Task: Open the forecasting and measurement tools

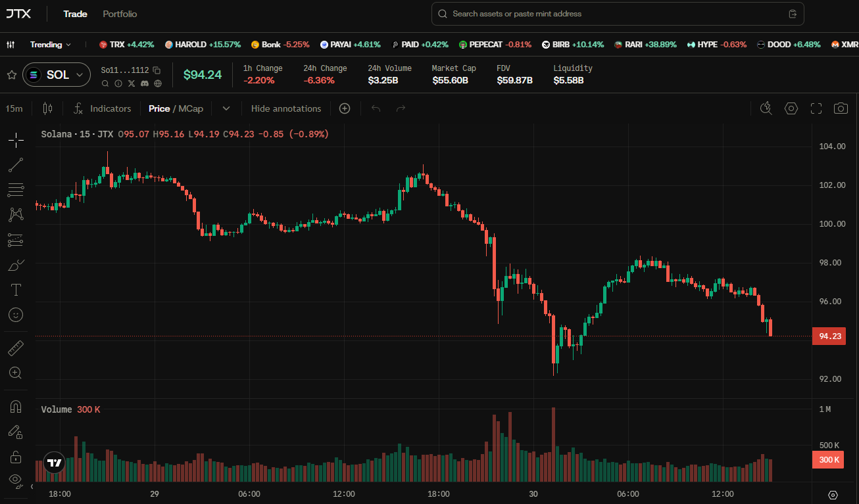Action: (16, 240)
